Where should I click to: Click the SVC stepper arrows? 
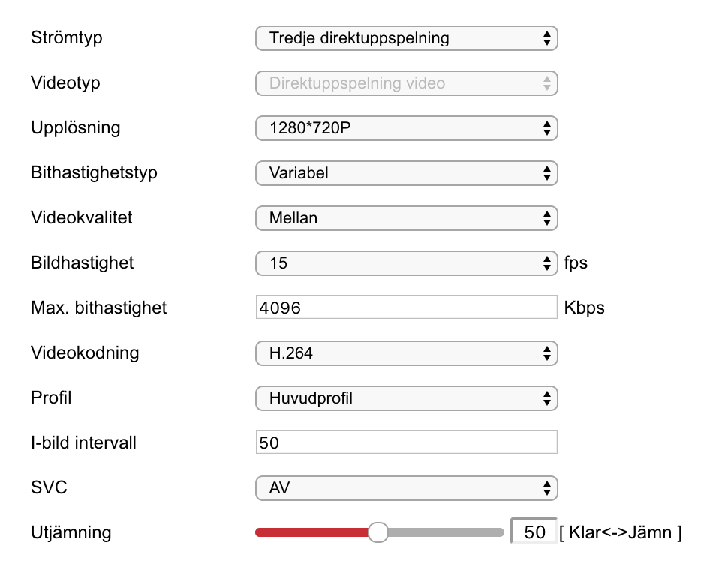pyautogui.click(x=548, y=488)
